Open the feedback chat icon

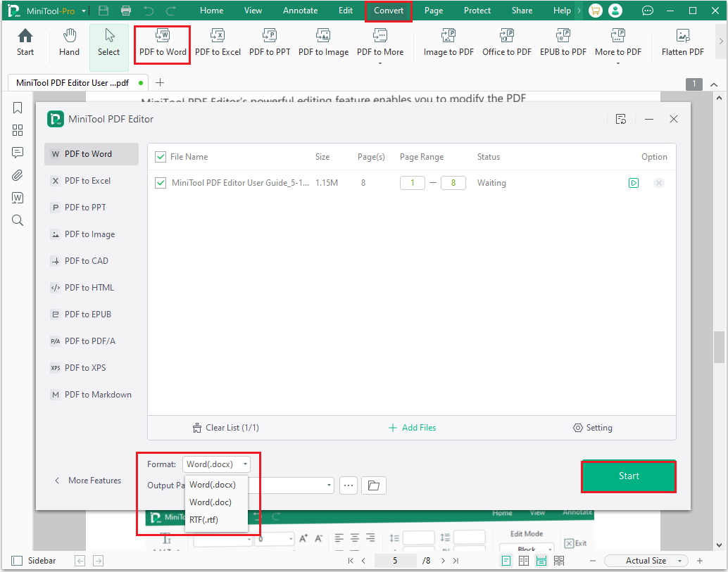coord(647,11)
